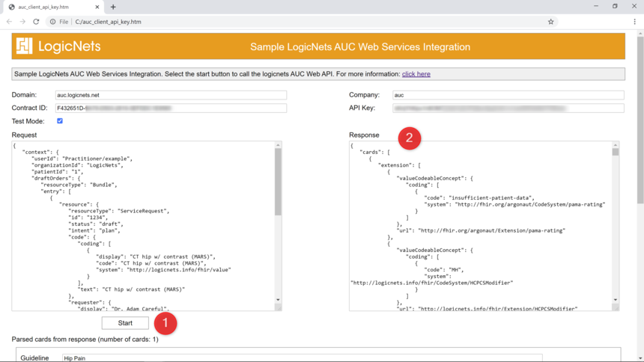Click the API Key input field
This screenshot has height=362, width=644.
coord(508,108)
